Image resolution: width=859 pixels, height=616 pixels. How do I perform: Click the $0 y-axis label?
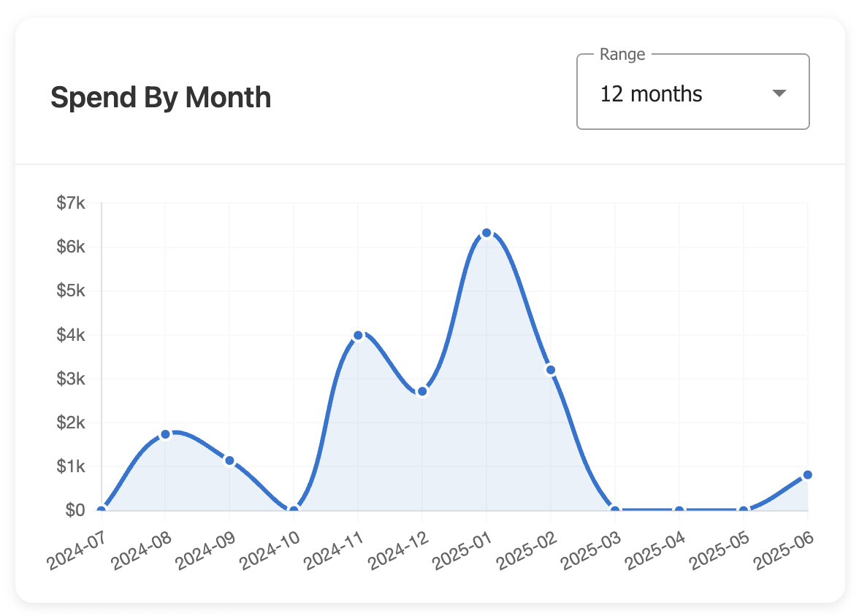(x=75, y=510)
